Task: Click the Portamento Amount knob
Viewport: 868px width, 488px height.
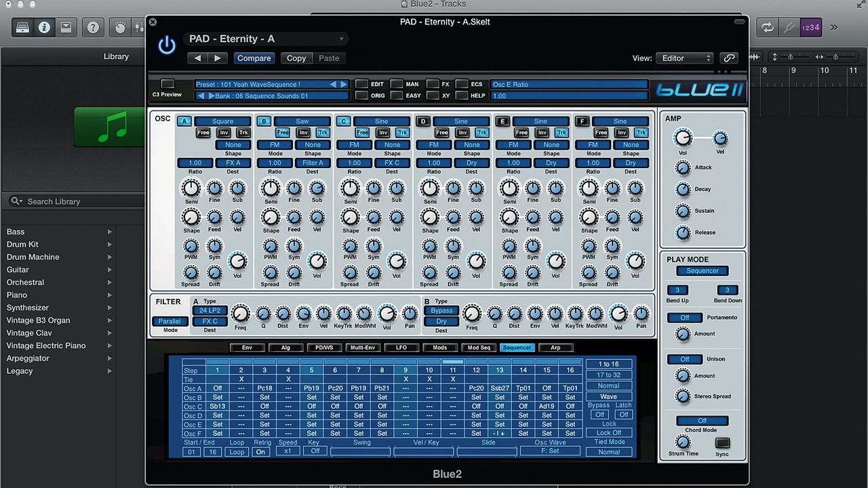Action: [683, 334]
